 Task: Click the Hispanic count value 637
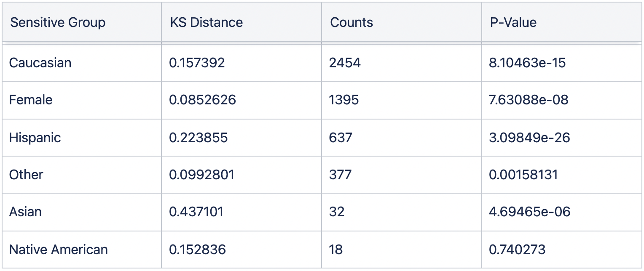(x=341, y=138)
